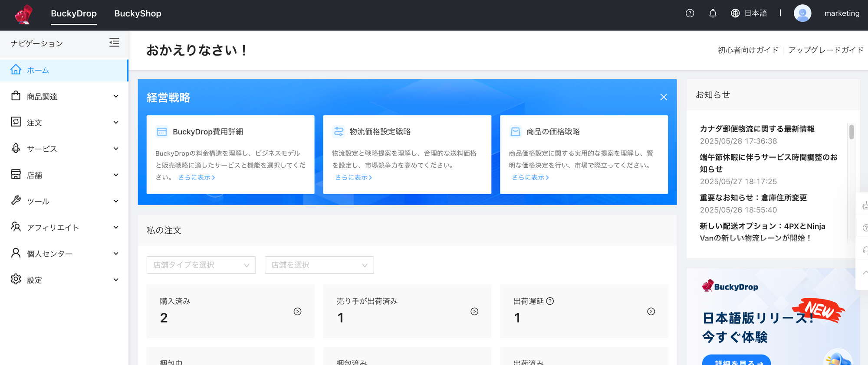Click the 注文 order icon
The image size is (868, 365).
pyautogui.click(x=16, y=122)
